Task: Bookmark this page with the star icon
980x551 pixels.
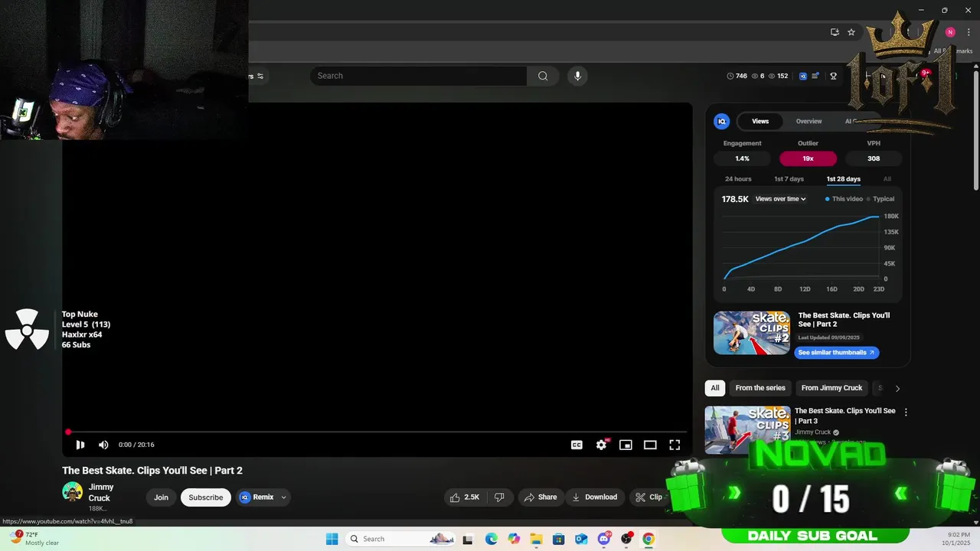Action: pyautogui.click(x=851, y=32)
